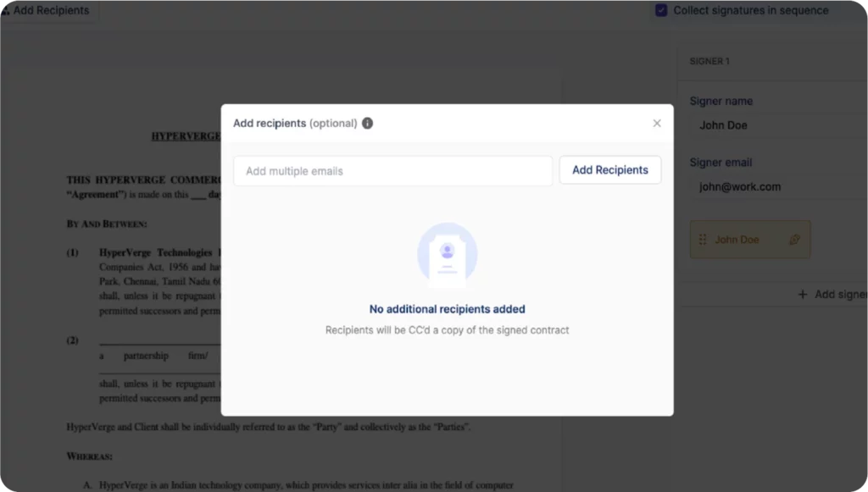This screenshot has height=492, width=868.
Task: Click the Signer name field with John Doe
Action: point(778,125)
